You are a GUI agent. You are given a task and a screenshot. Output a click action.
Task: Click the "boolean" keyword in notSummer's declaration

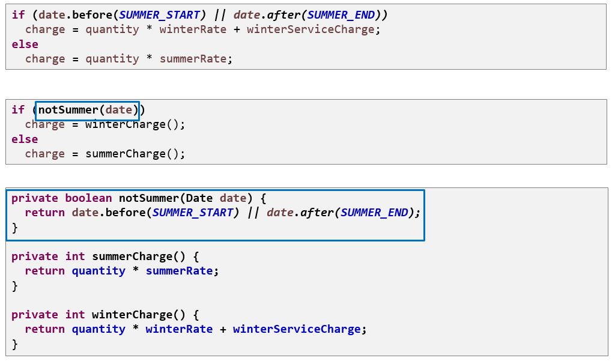88,198
